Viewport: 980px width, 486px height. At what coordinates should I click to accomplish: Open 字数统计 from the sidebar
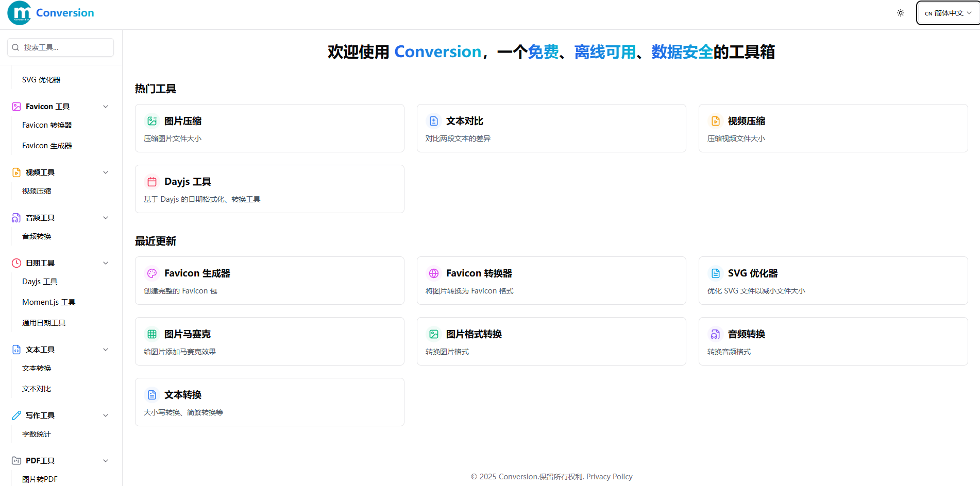pos(37,434)
